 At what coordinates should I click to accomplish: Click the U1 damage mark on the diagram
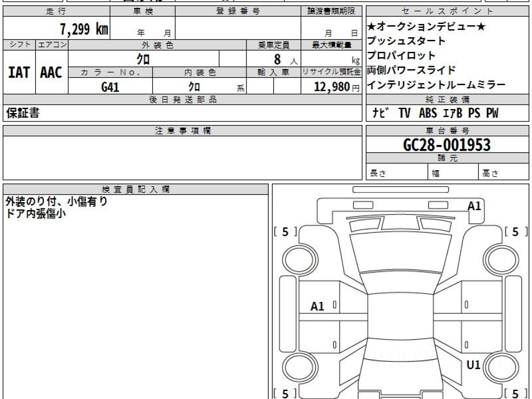coord(474,365)
